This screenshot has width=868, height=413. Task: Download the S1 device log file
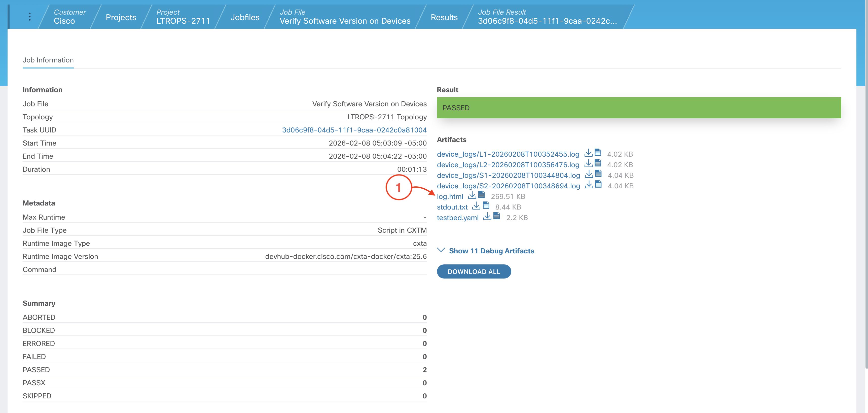[589, 174]
